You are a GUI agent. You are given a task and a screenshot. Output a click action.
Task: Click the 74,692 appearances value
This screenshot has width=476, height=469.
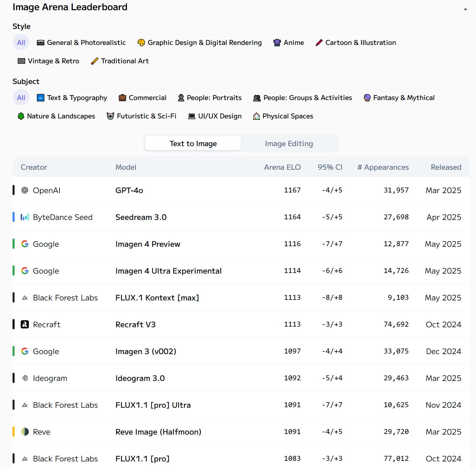point(396,324)
